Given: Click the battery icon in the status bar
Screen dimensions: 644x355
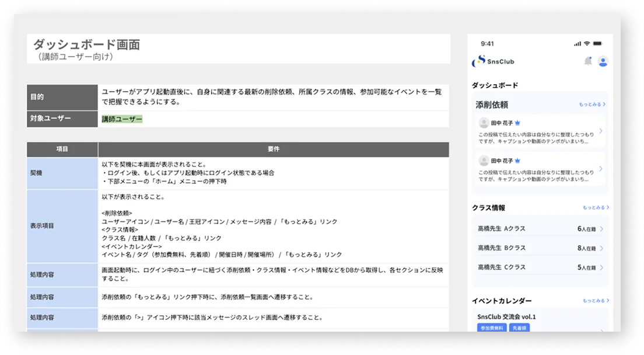Looking at the screenshot, I should click(x=597, y=43).
